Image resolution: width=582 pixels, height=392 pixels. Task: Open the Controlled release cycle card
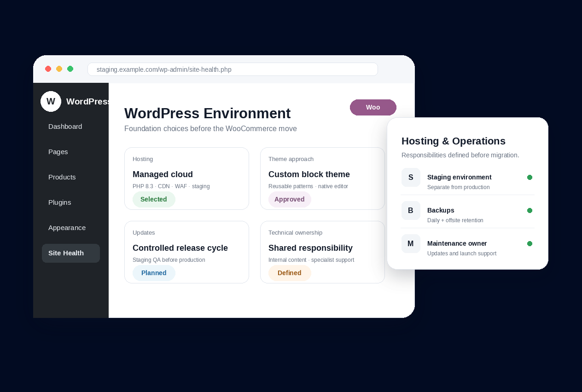[x=186, y=252]
